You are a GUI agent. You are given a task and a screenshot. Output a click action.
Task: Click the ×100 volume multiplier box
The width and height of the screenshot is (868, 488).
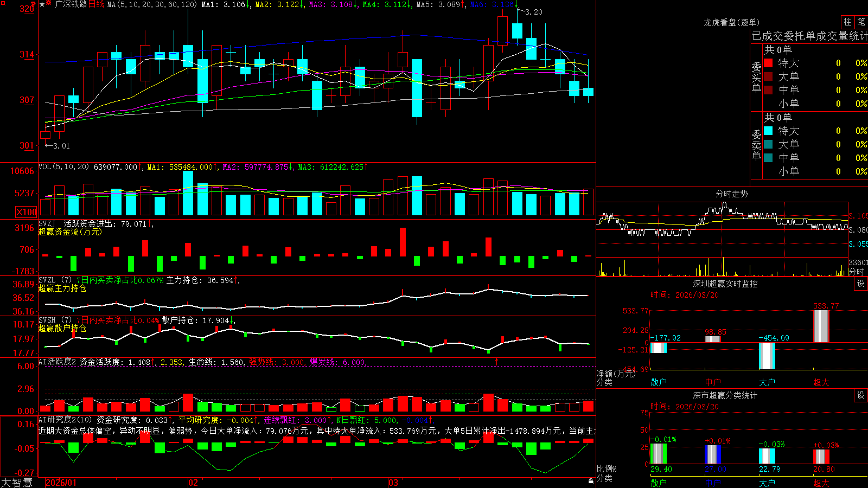click(27, 212)
